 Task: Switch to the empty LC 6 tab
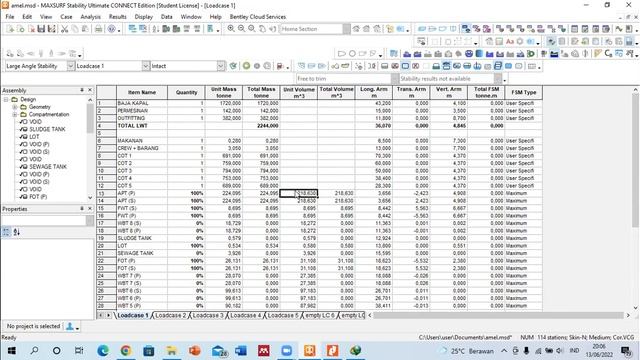[320, 316]
